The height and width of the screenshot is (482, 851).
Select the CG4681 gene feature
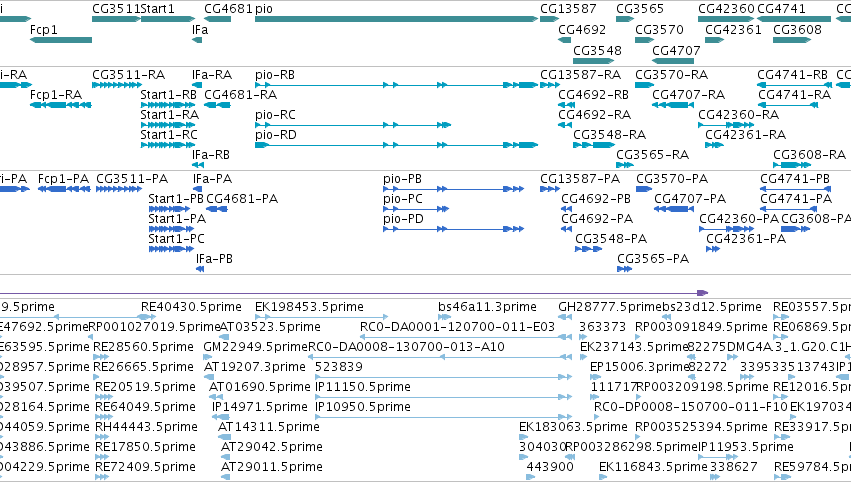point(218,19)
